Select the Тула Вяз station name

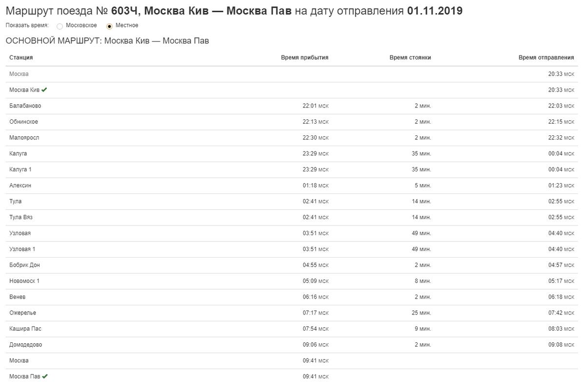pos(21,217)
